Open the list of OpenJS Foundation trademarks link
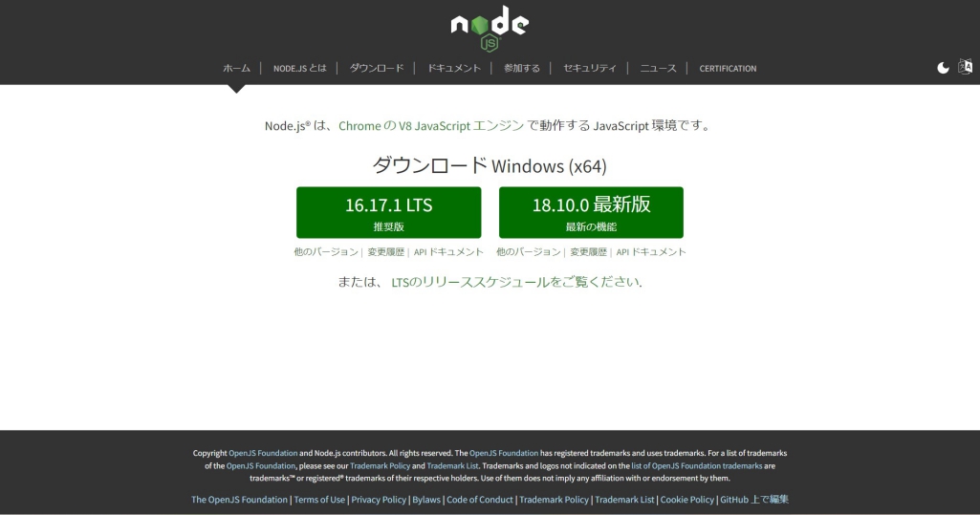The width and height of the screenshot is (980, 515). point(697,465)
